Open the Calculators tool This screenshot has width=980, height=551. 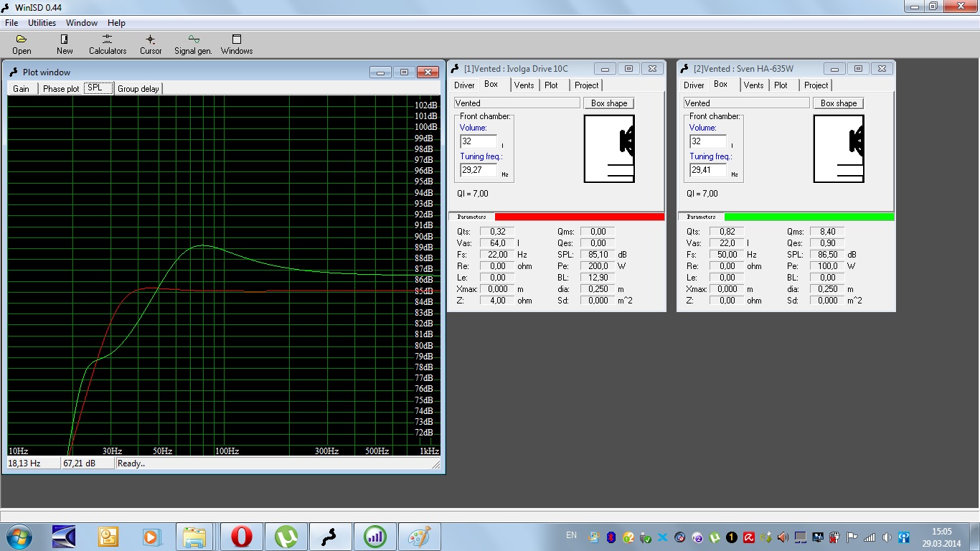click(108, 44)
